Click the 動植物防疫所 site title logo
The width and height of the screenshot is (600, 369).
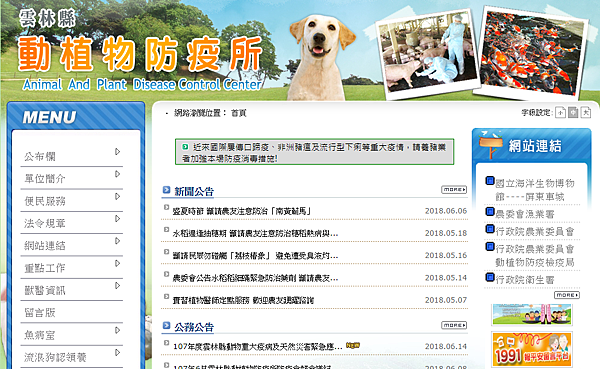coord(140,54)
